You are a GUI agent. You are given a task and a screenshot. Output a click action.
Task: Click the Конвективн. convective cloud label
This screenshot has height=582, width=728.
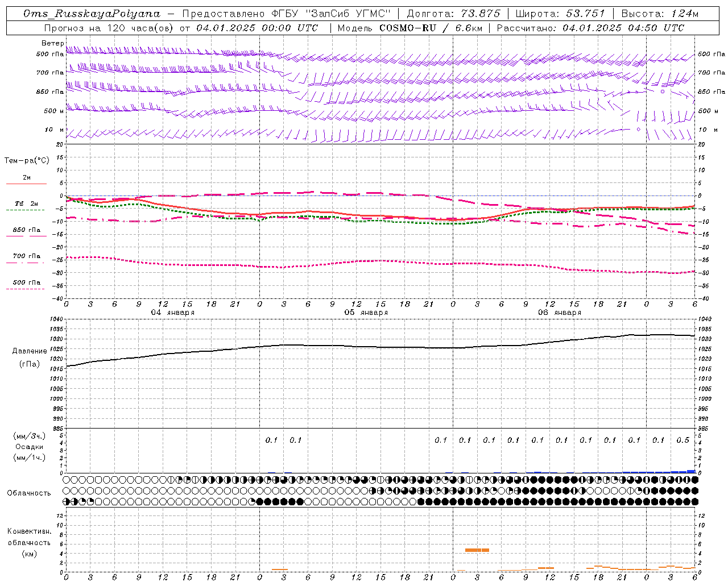[x=29, y=531]
